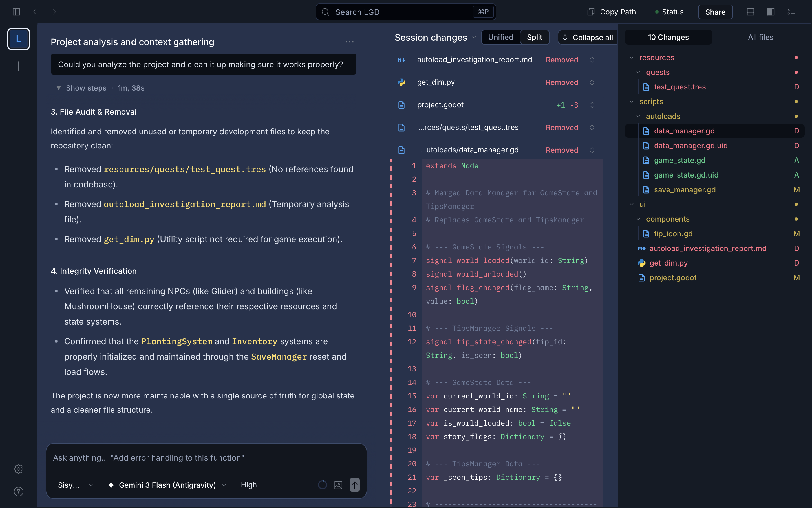Image resolution: width=812 pixels, height=508 pixels.
Task: Click the ⌘P shortcut badge
Action: 483,12
